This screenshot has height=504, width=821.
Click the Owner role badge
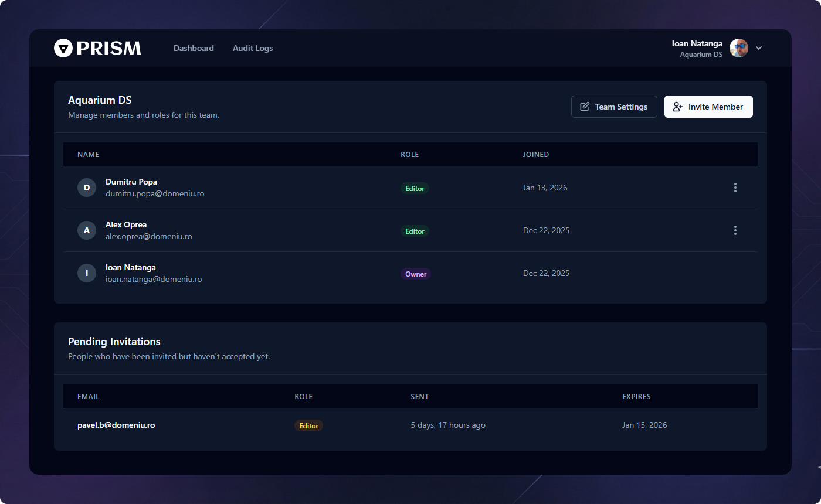[416, 274]
